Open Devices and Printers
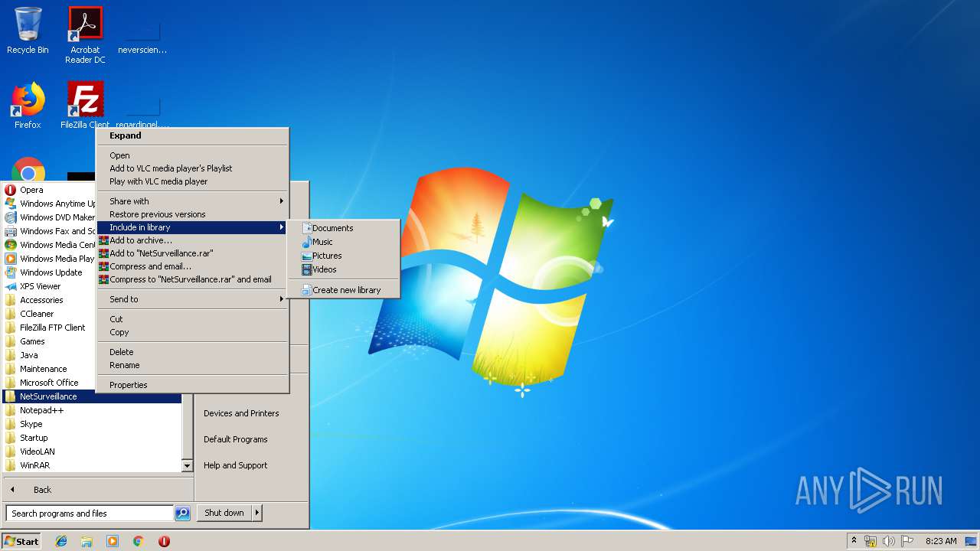 pos(241,413)
